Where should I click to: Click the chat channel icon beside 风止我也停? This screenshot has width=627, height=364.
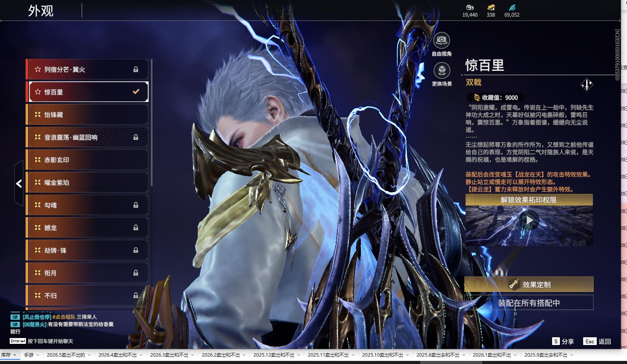[x=15, y=317]
